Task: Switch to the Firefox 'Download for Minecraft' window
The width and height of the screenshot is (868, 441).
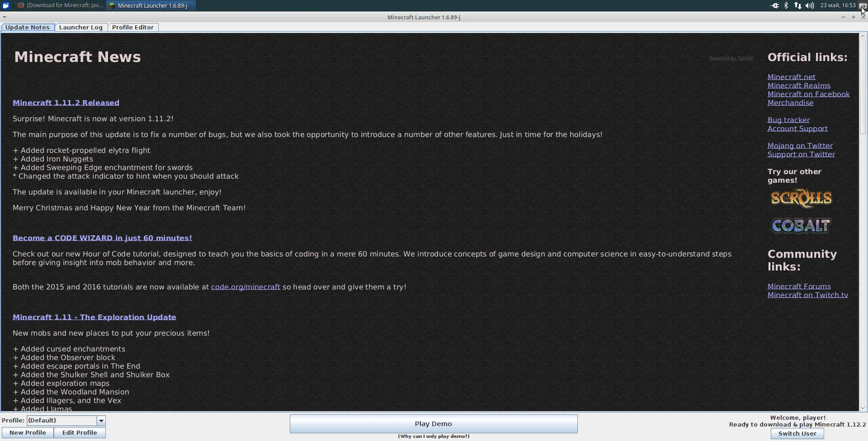Action: 60,5
